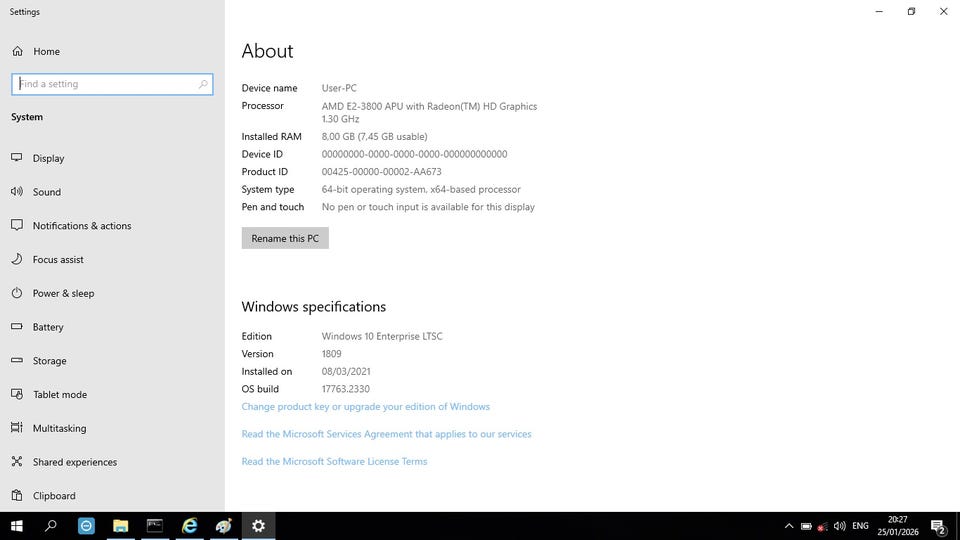Open Power & sleep settings

click(x=53, y=293)
